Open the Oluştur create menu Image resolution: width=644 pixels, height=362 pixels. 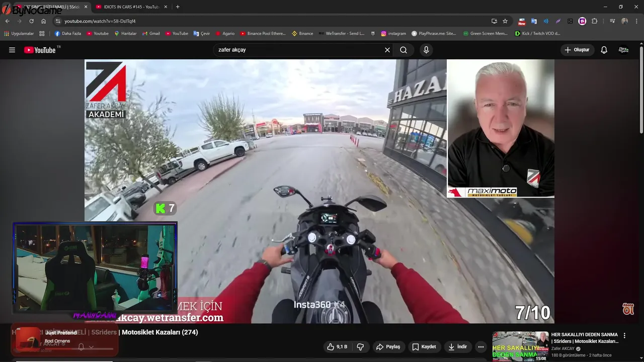tap(577, 50)
